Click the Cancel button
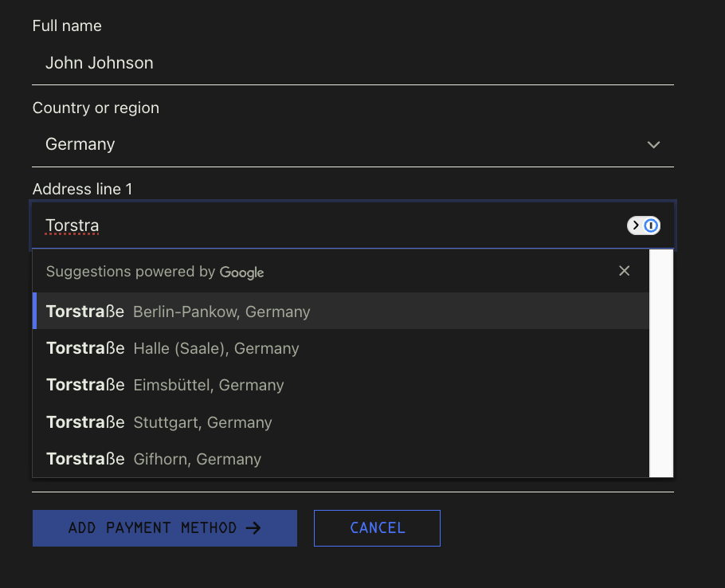 click(377, 527)
